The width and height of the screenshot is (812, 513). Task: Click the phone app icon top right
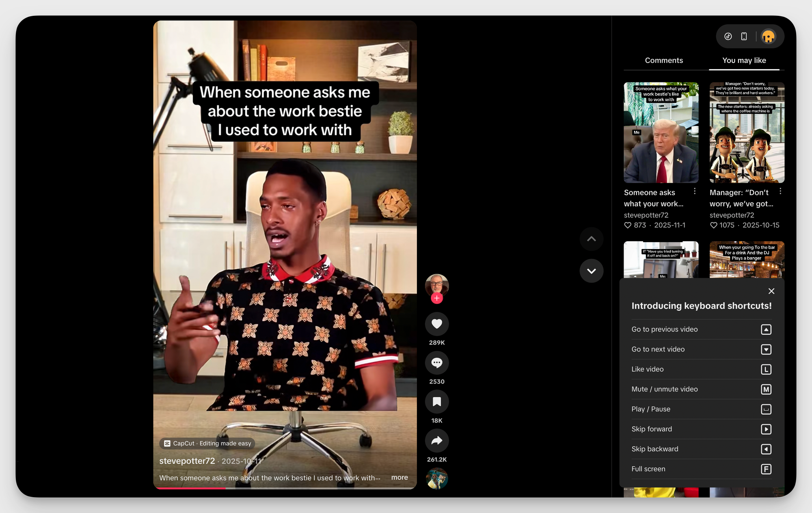[x=744, y=37]
